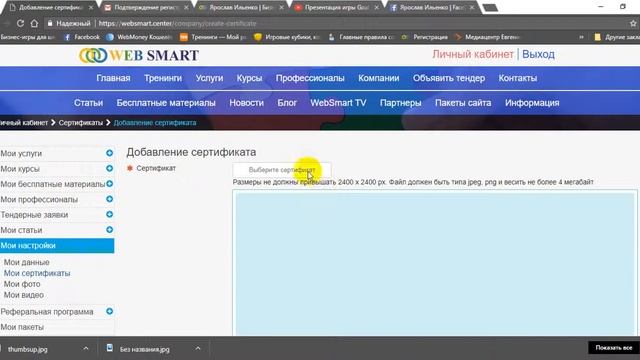Expand Реферальная программа with plus icon

click(x=109, y=311)
